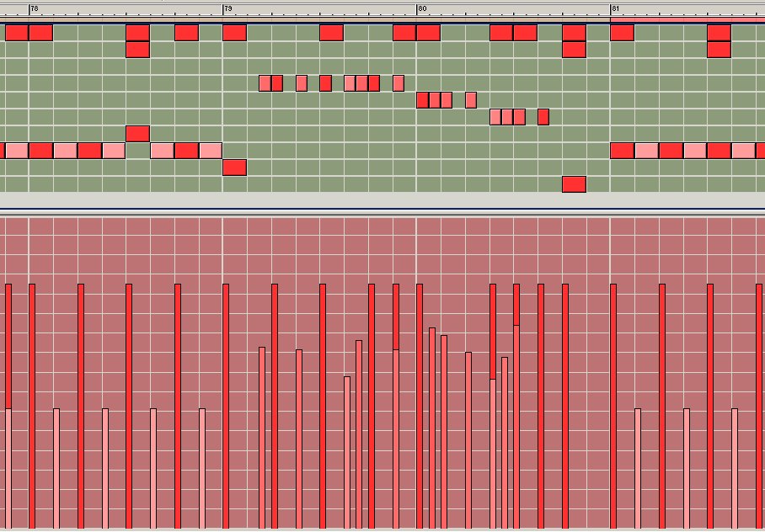This screenshot has height=532, width=765.
Task: Select the single note just above the alternating row
Action: click(137, 133)
